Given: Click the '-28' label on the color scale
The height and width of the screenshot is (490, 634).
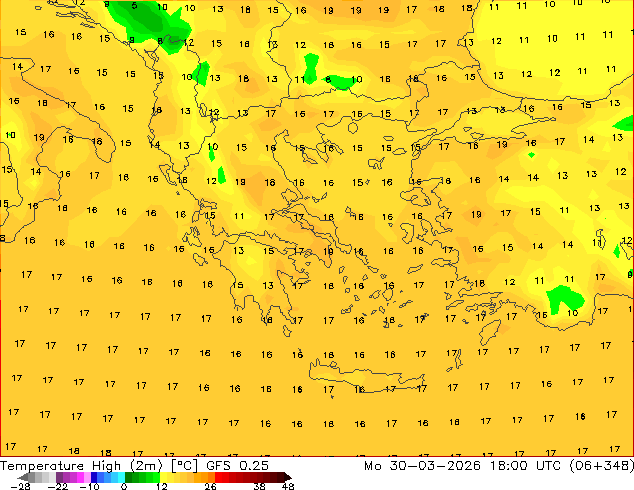Looking at the screenshot, I should pyautogui.click(x=20, y=486).
